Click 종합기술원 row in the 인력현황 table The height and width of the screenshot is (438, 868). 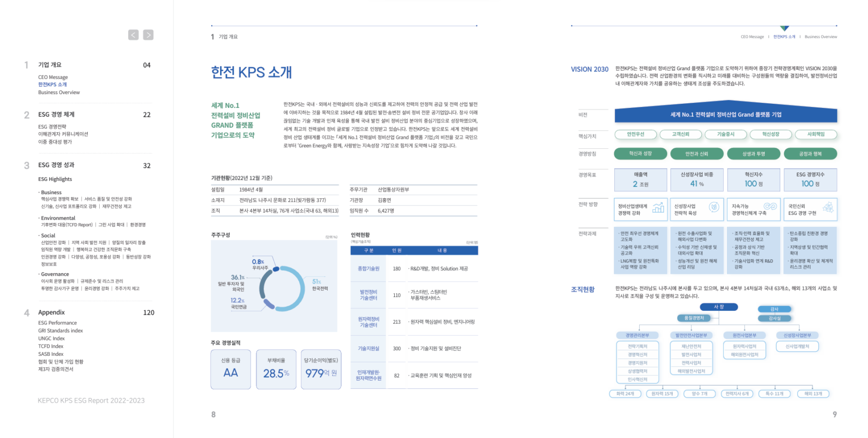414,269
